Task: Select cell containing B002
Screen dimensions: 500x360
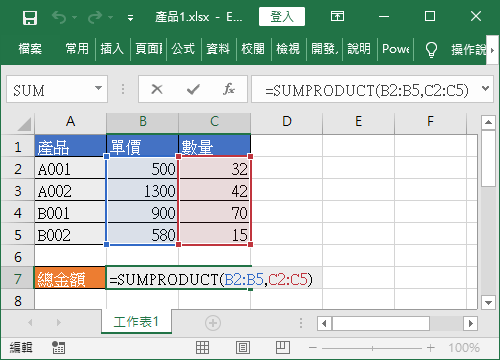Action: click(70, 234)
